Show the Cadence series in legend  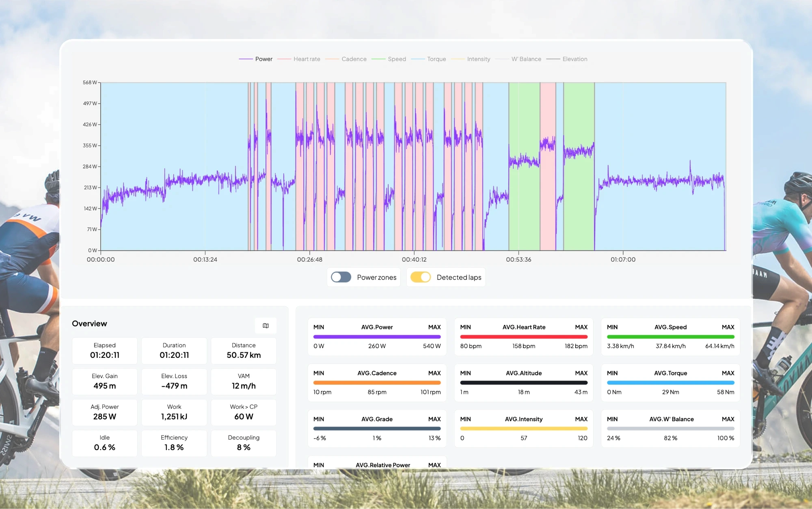coord(354,59)
